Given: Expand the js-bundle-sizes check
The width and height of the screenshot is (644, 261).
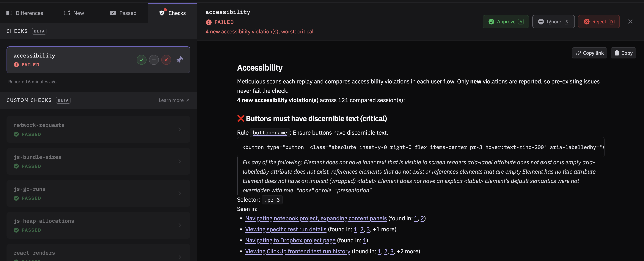Looking at the screenshot, I should 98,161.
